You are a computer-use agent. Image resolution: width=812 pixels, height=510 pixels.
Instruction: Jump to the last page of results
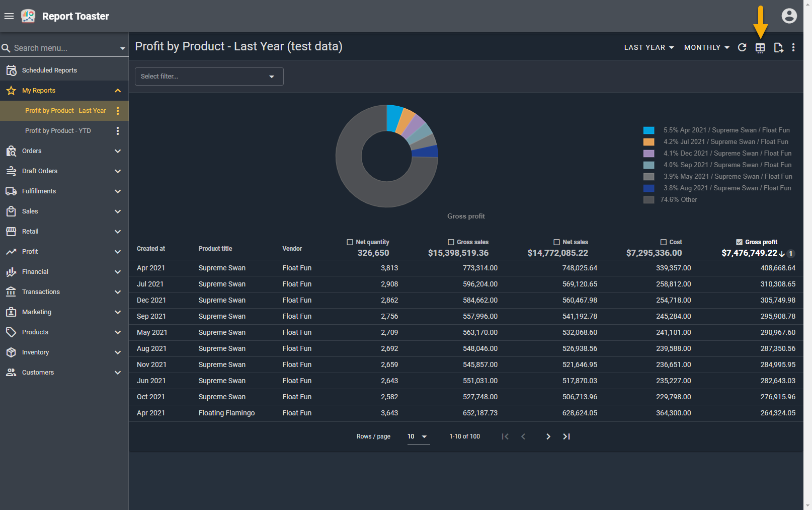click(566, 436)
